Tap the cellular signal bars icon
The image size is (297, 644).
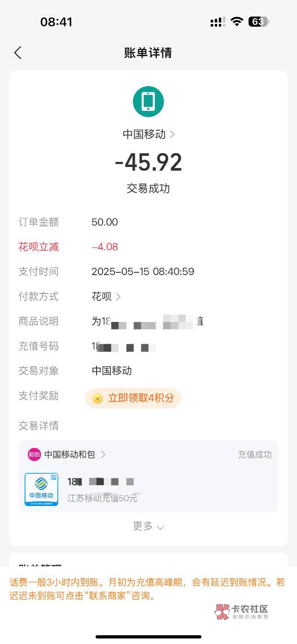point(217,22)
